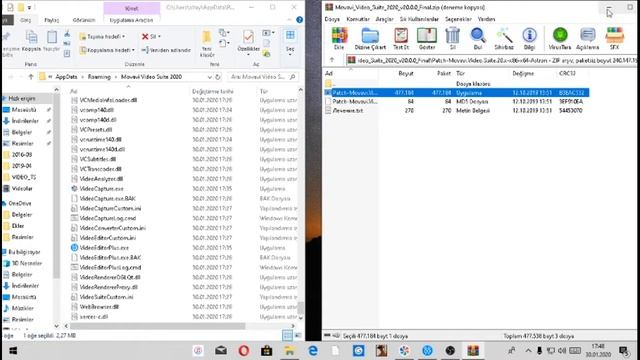Click Yeniden adlandır in the Explorer ribbon

tap(166, 50)
